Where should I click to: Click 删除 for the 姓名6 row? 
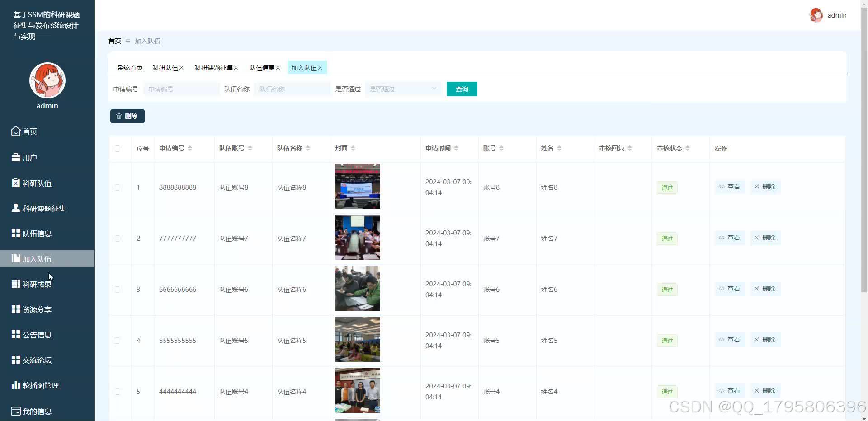[x=765, y=289]
